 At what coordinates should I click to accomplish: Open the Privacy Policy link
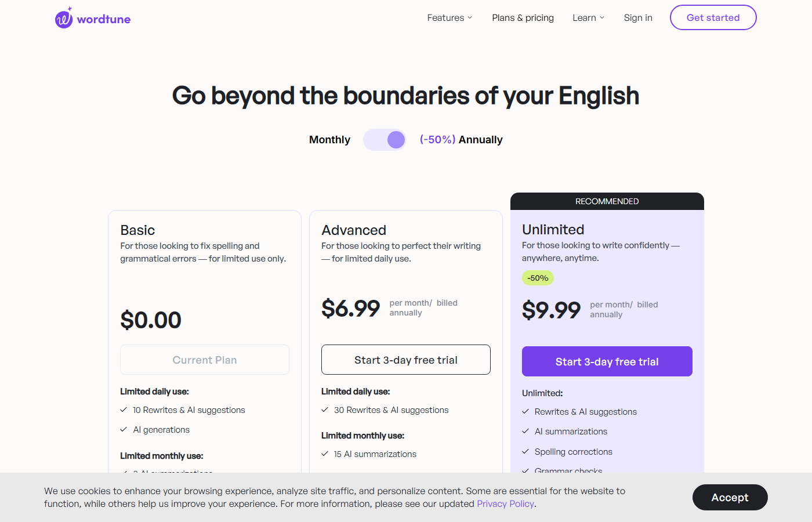pos(505,503)
